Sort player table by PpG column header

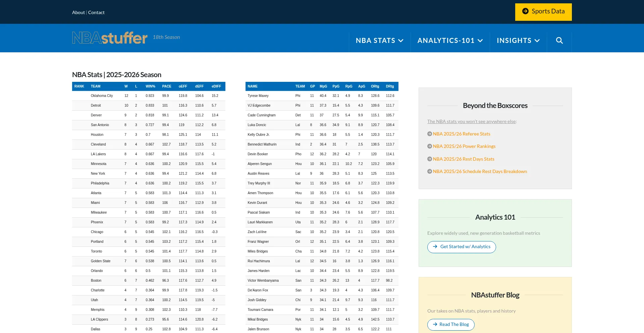336,87
